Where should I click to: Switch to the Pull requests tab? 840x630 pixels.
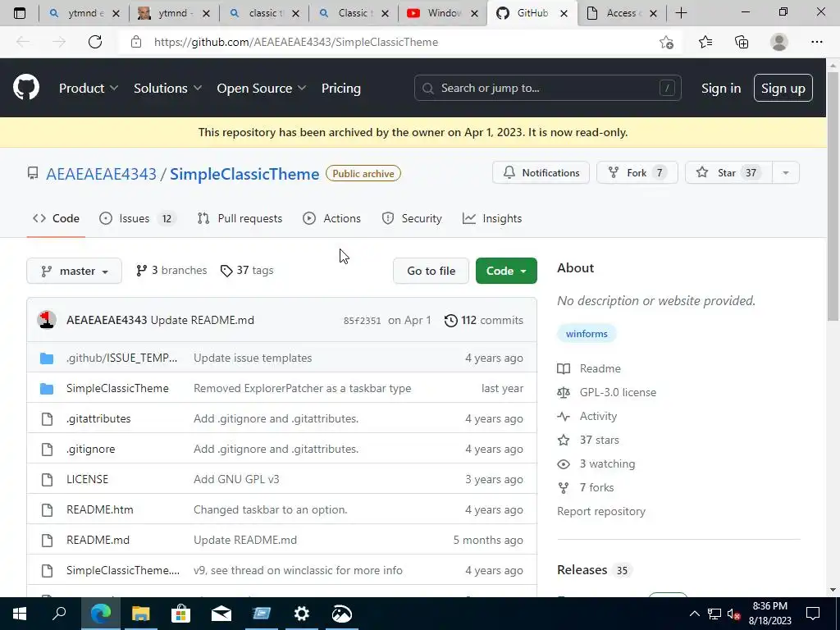click(240, 218)
